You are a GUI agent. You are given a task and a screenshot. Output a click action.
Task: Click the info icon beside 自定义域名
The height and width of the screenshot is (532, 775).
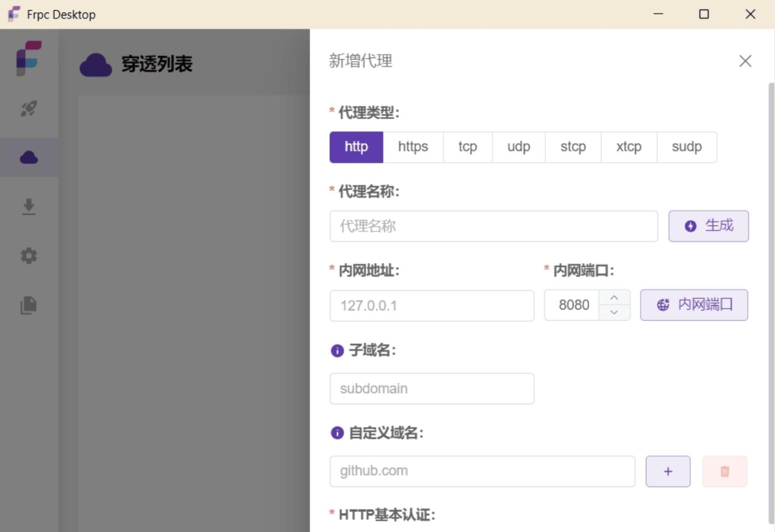[337, 433]
